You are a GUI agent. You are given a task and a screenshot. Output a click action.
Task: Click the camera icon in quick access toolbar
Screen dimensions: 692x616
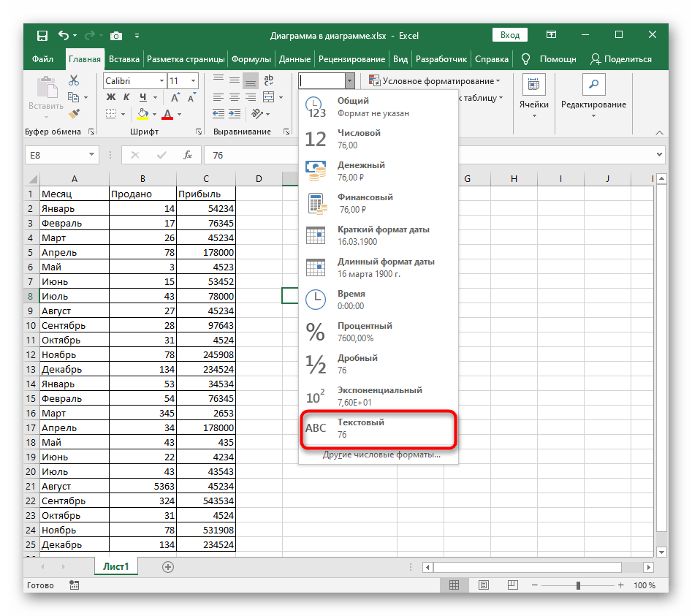pyautogui.click(x=115, y=35)
